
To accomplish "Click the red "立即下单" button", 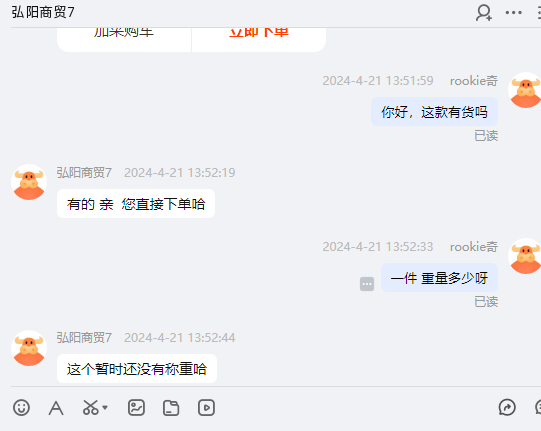I will pos(259,33).
